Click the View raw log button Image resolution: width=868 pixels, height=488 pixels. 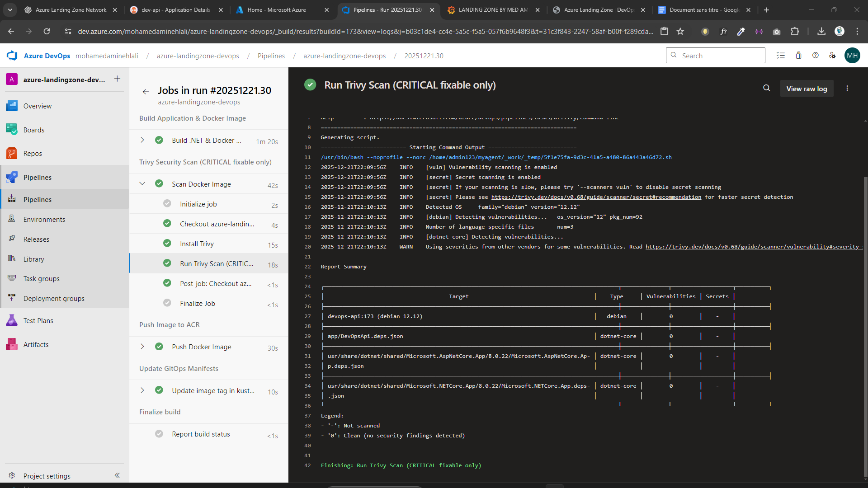807,89
